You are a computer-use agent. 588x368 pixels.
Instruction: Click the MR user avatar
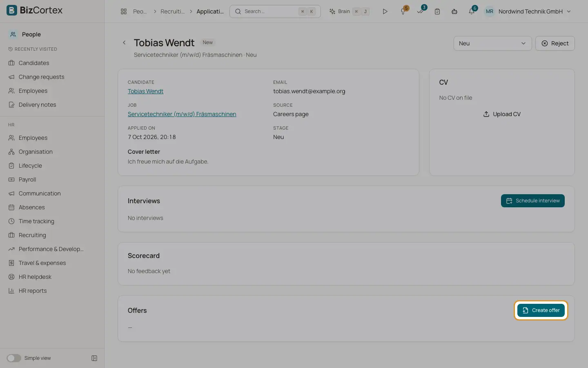489,11
